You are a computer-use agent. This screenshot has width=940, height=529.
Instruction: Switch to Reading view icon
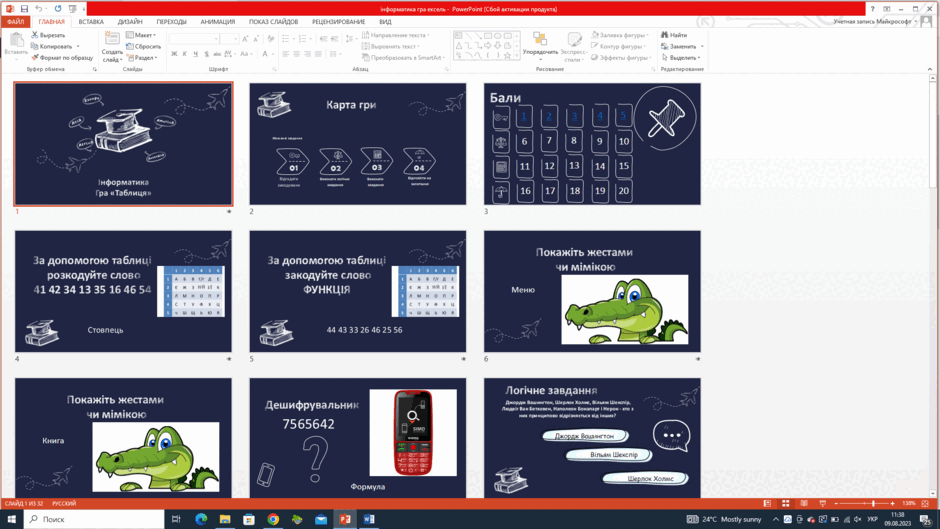[x=804, y=503]
